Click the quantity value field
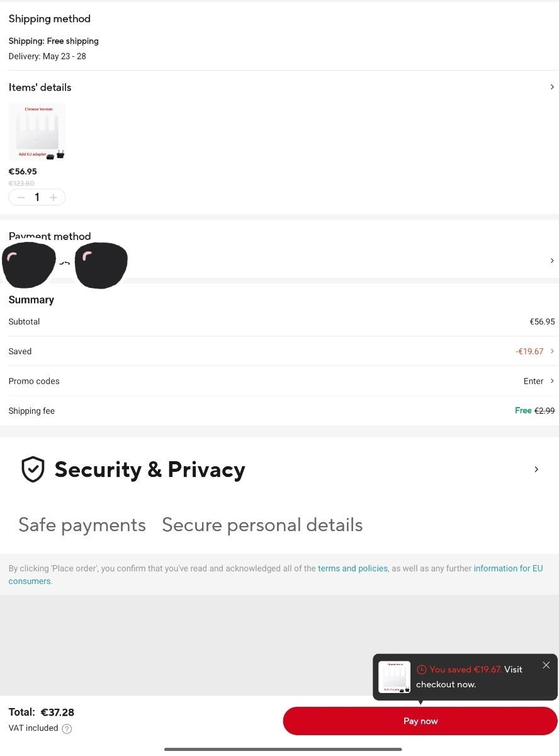 click(37, 197)
